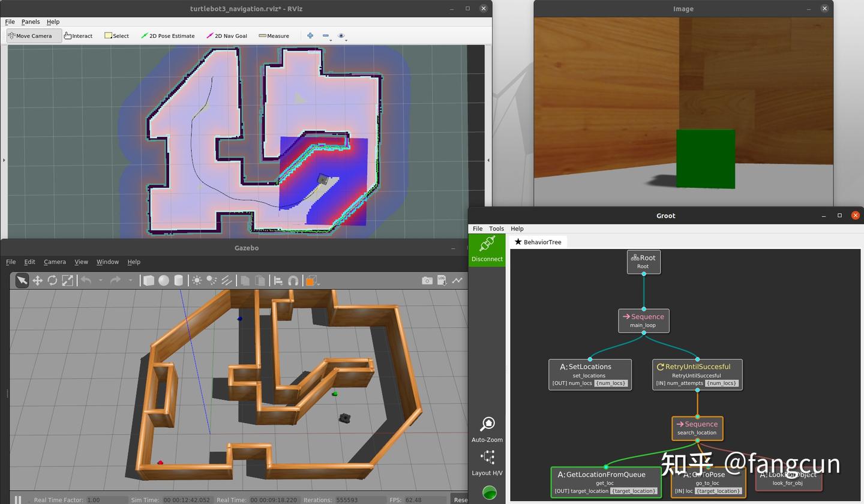Insert a cylinder shape in Gazebo
Screen dimensions: 864x504
[178, 280]
